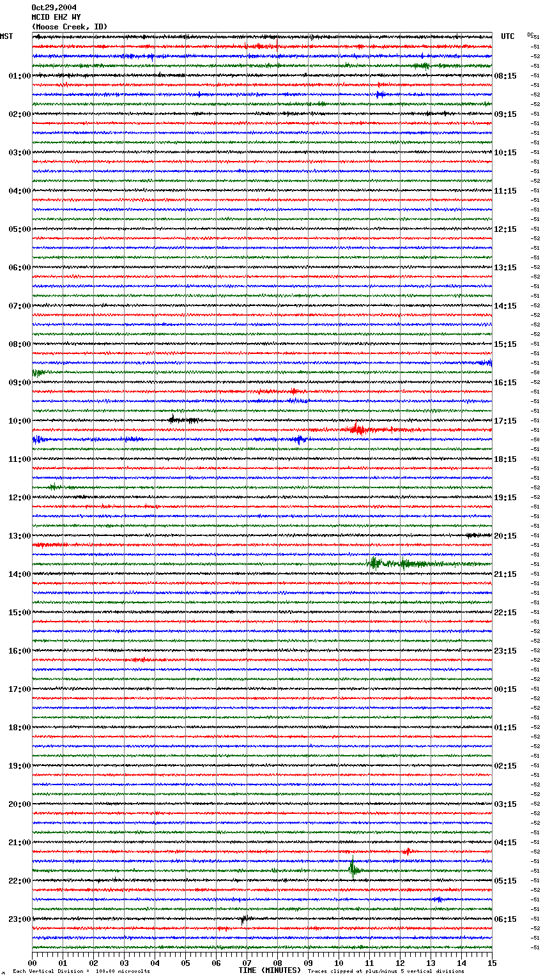The width and height of the screenshot is (543, 980).
Task: Click the 16:15 UTC time label
Action: [505, 383]
